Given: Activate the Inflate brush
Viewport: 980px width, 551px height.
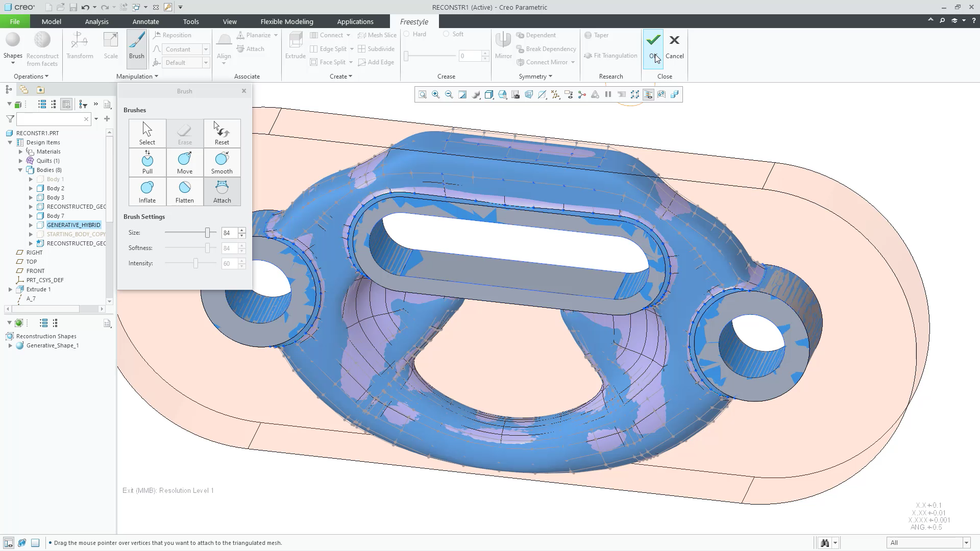Looking at the screenshot, I should click(x=147, y=191).
